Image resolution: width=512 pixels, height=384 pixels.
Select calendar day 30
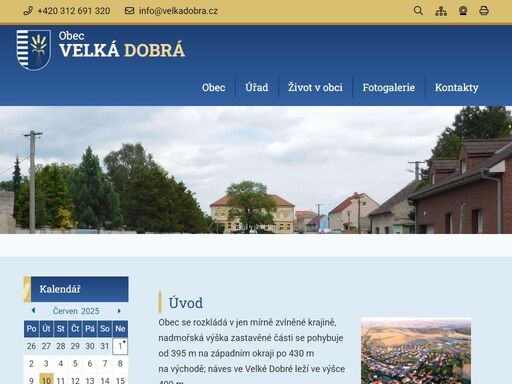pos(90,346)
